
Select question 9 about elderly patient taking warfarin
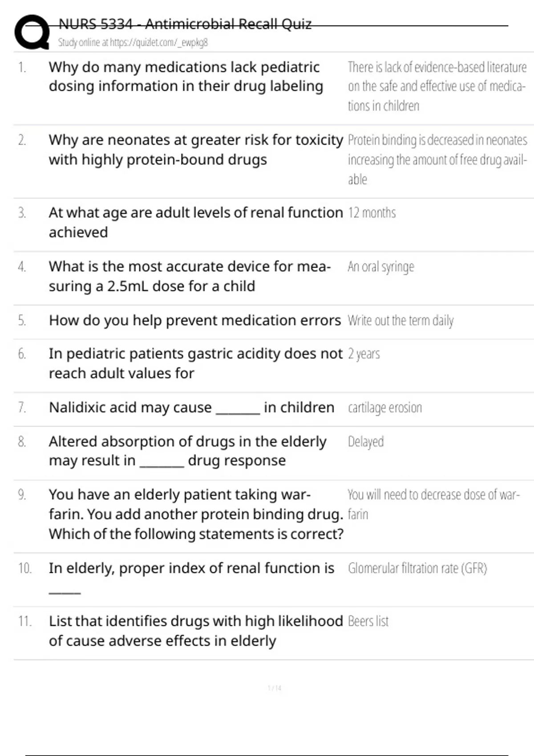[x=196, y=514]
